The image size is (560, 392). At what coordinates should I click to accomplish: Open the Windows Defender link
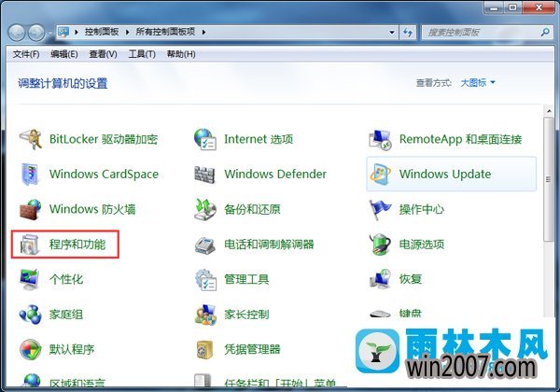[275, 175]
